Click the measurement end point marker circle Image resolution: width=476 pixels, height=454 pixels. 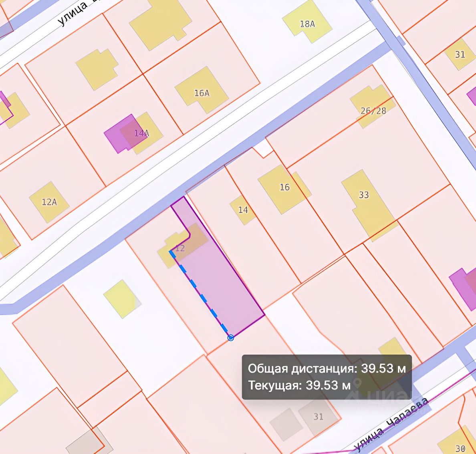pos(231,337)
